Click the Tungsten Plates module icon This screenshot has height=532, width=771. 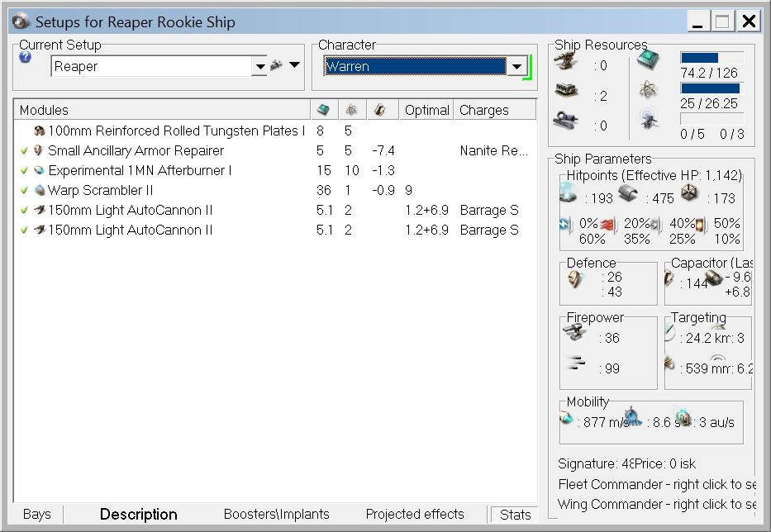click(x=40, y=131)
